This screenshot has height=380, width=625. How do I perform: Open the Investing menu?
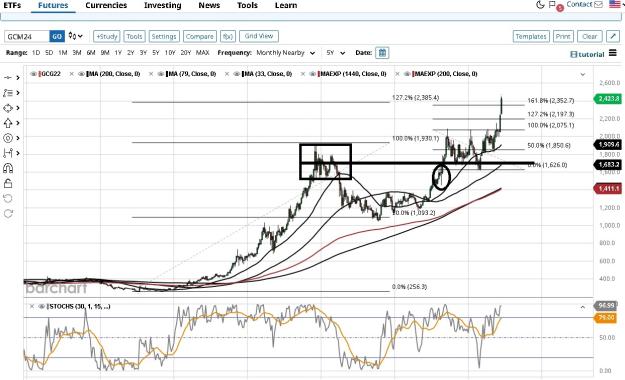click(x=163, y=5)
